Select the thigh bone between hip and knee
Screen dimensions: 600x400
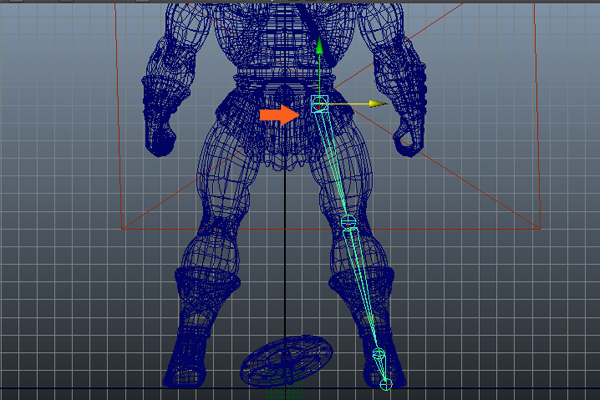tap(334, 163)
